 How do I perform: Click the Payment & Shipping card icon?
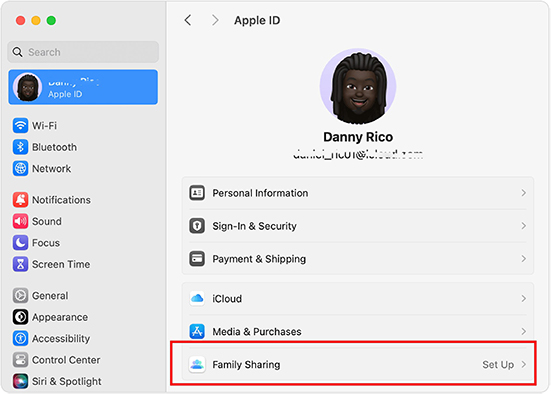[197, 259]
